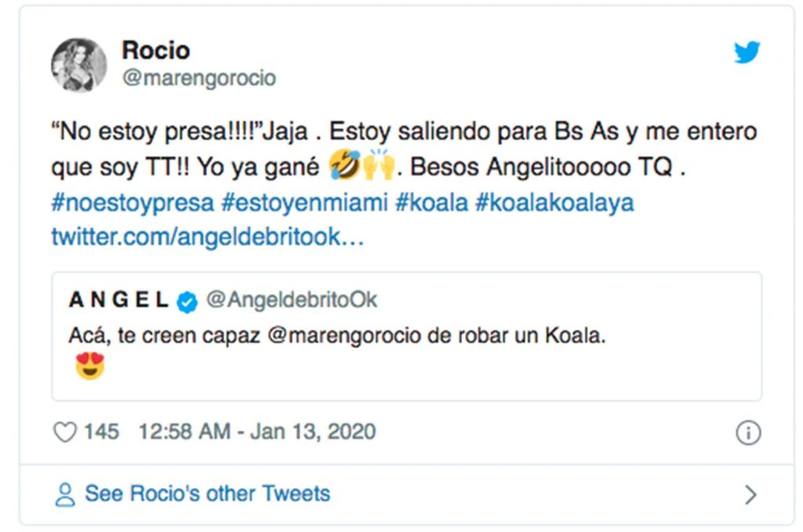803x532 pixels.
Task: Open the tweet info icon
Action: (x=748, y=432)
